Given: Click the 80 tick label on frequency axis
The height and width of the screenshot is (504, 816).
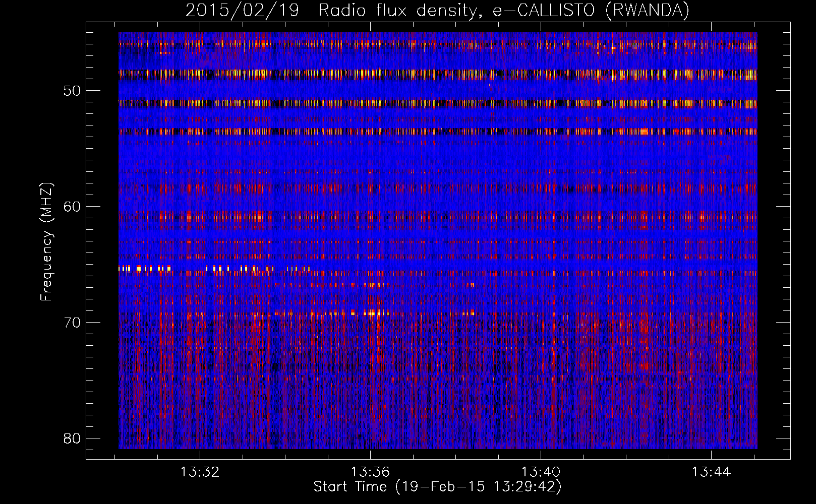Looking at the screenshot, I should click(72, 438).
